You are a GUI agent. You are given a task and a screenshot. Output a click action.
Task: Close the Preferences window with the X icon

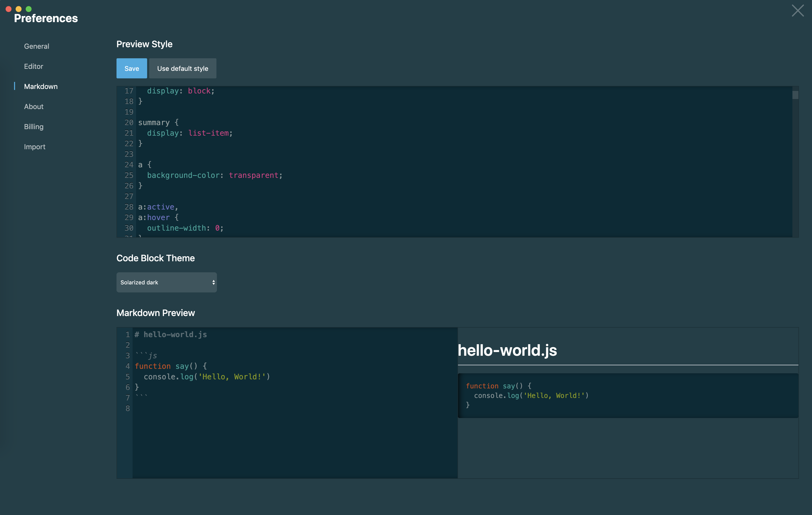[797, 11]
